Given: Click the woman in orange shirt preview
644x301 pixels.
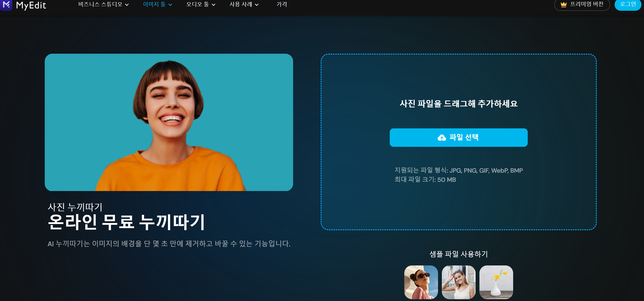Looking at the screenshot, I should click(x=169, y=122).
